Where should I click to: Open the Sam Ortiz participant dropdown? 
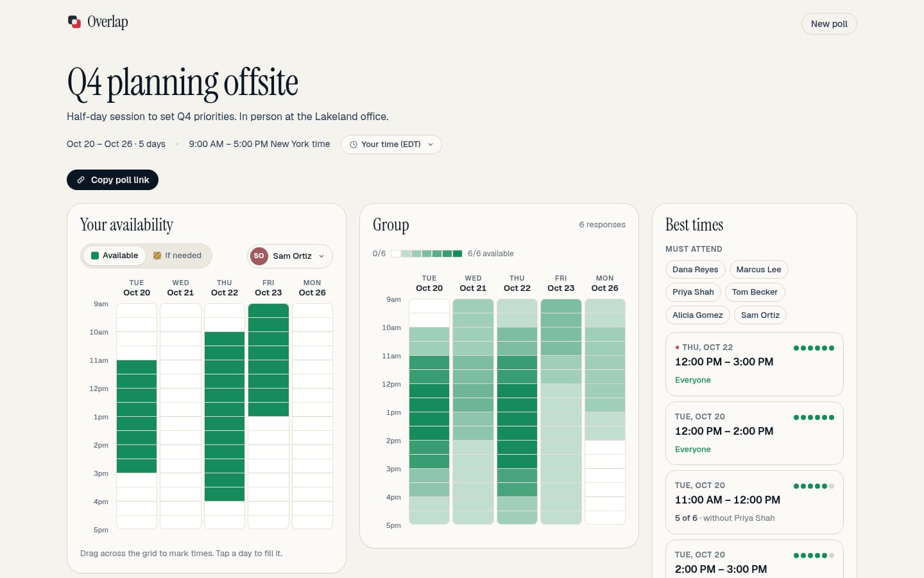point(290,256)
